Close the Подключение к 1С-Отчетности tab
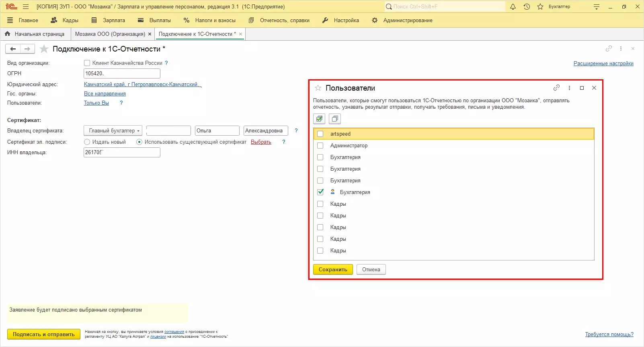Viewport: 644px width, 347px height. click(x=241, y=34)
